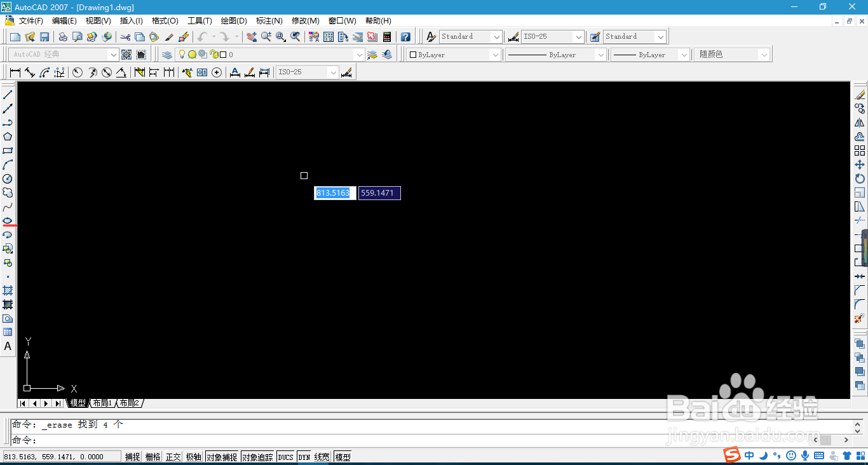868x465 pixels.
Task: Select the Move tool
Action: tap(860, 165)
